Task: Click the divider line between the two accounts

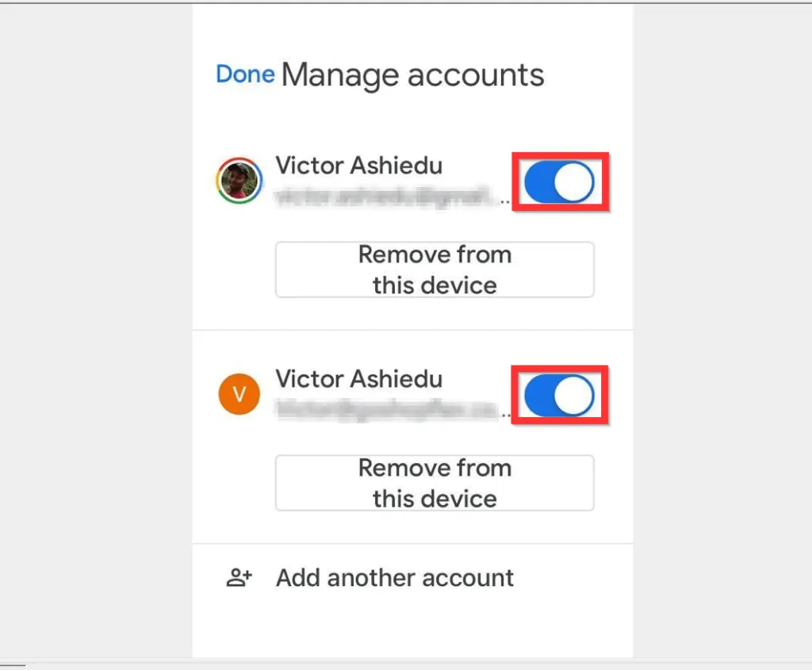Action: [x=412, y=330]
